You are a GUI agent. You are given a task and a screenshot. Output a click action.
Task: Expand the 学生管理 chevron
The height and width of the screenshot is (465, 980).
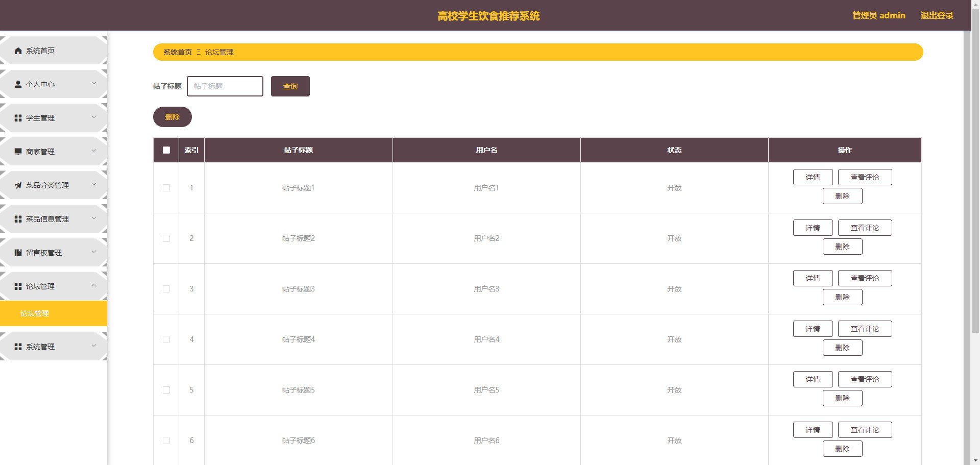pos(94,117)
